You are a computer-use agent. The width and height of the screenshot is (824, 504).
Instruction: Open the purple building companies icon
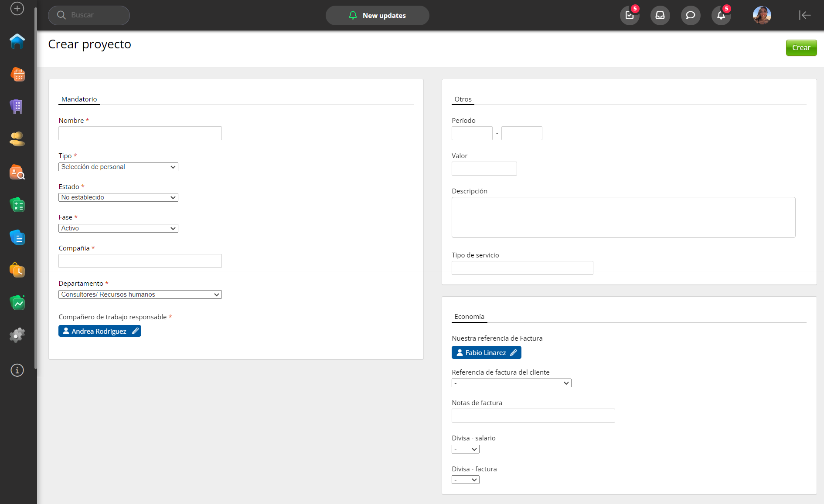point(17,107)
